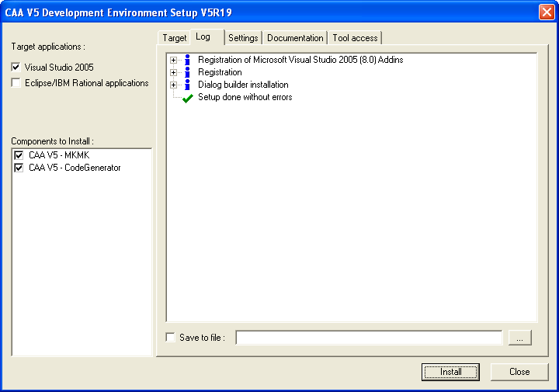This screenshot has height=392, width=559.
Task: Uncheck the CAA V5 - MKMK component
Action: pyautogui.click(x=19, y=155)
